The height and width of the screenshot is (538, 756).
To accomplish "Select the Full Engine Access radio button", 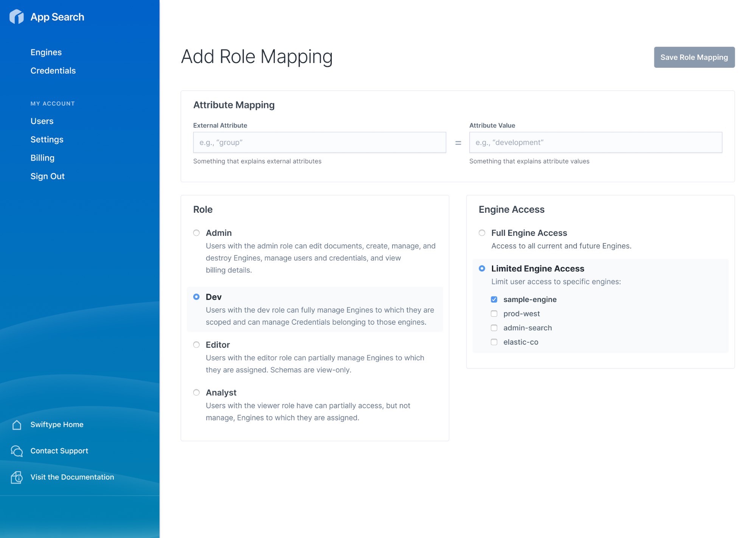I will 482,232.
